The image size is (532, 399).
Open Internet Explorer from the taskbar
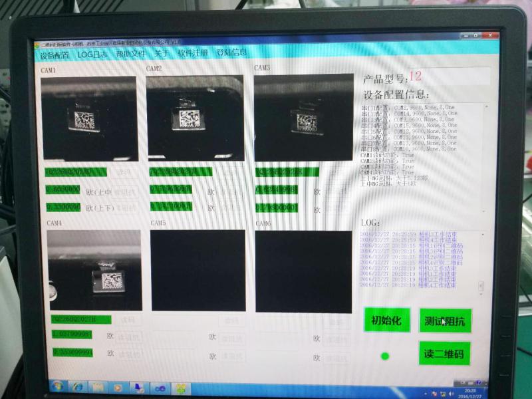[78, 387]
